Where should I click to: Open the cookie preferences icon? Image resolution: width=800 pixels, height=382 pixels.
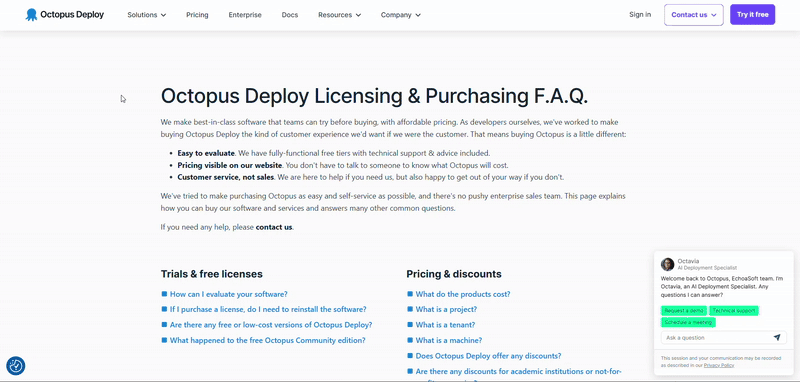(16, 366)
